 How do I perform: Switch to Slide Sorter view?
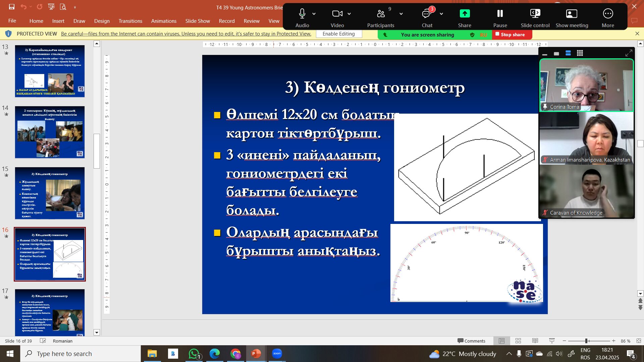(518, 341)
